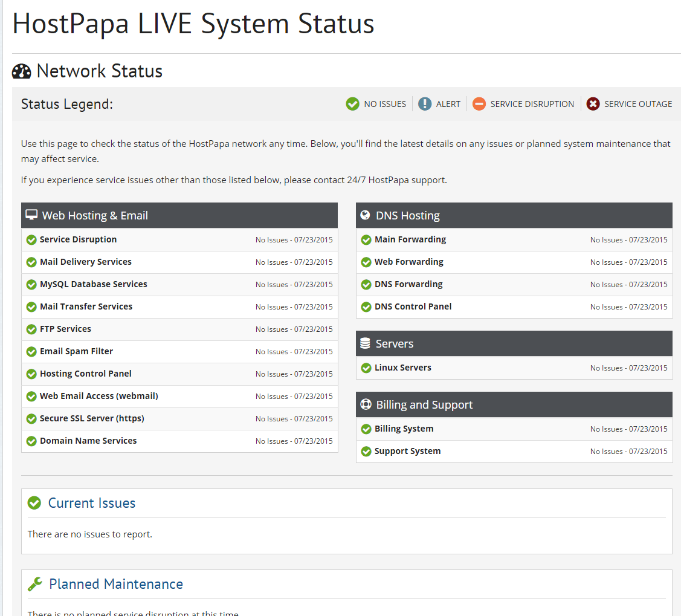Screen dimensions: 681x616
Task: Click the status icon for DNS Control Panel
Action: point(366,307)
